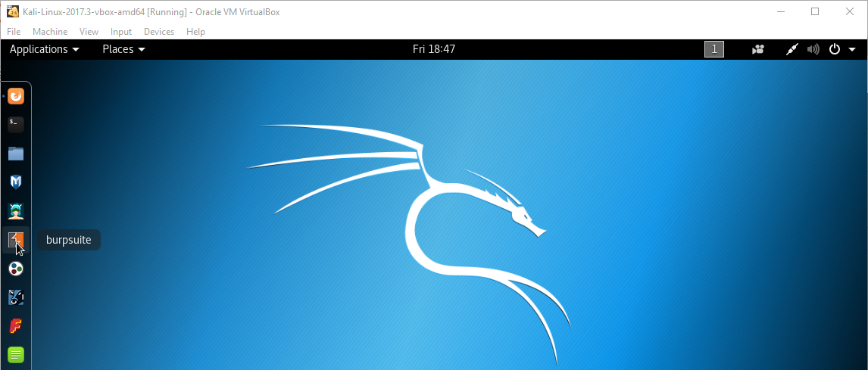The height and width of the screenshot is (370, 868).
Task: Start Metasploit Framework from the dock
Action: 16,182
